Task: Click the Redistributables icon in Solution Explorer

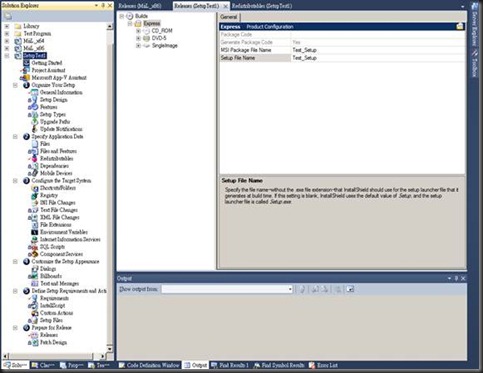Action: coord(34,158)
